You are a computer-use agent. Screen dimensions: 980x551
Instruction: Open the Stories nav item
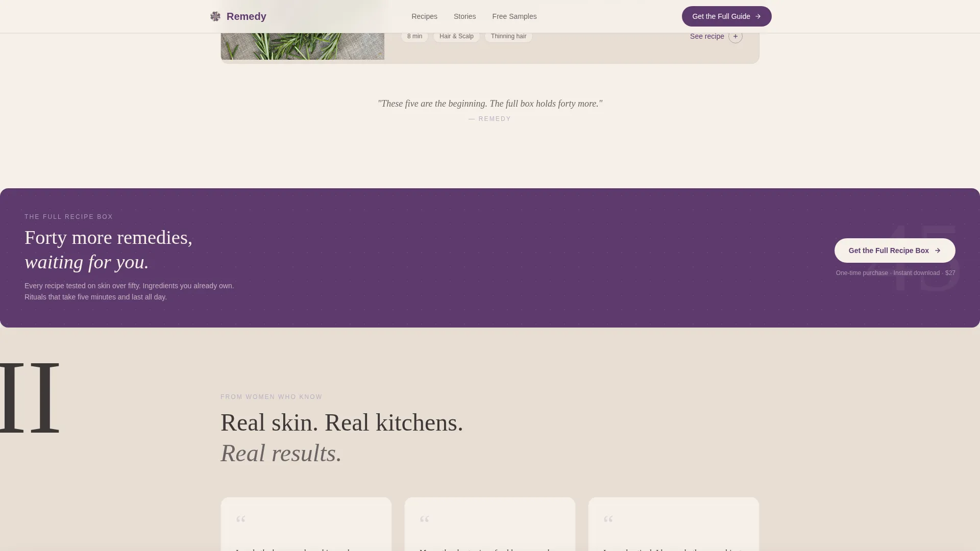click(x=464, y=16)
